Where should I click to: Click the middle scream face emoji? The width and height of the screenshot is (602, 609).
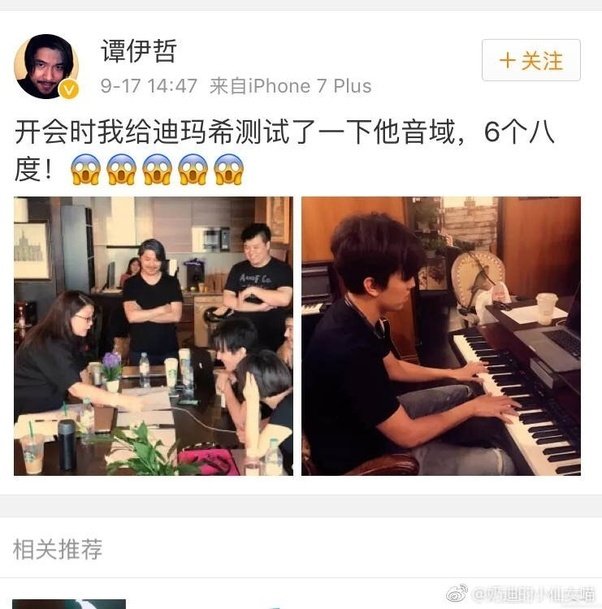pos(157,169)
